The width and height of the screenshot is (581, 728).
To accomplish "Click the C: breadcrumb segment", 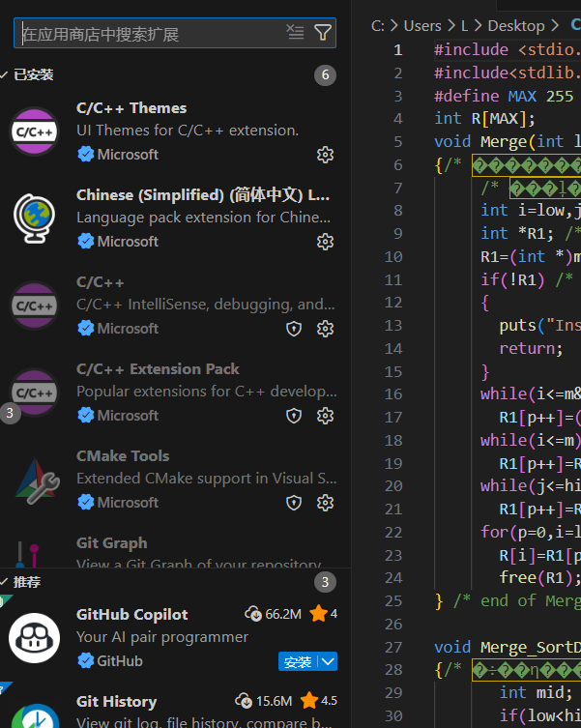I will point(378,25).
